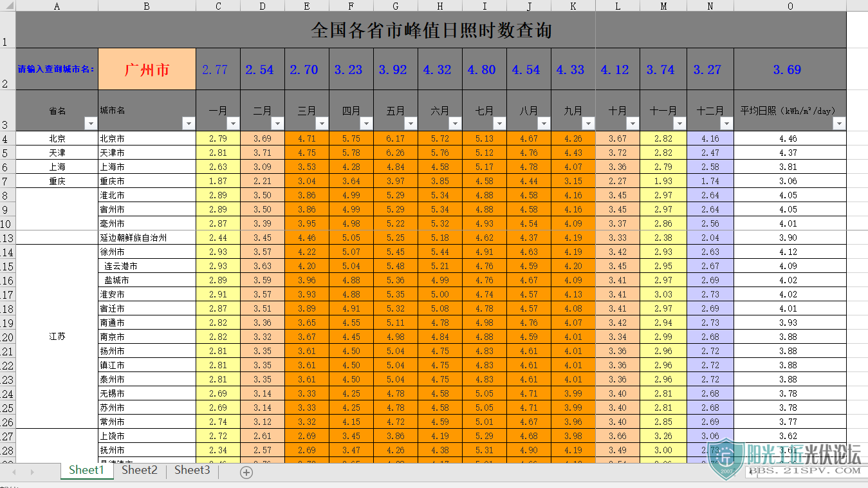Select the 抚州市 city cell

pos(147,450)
